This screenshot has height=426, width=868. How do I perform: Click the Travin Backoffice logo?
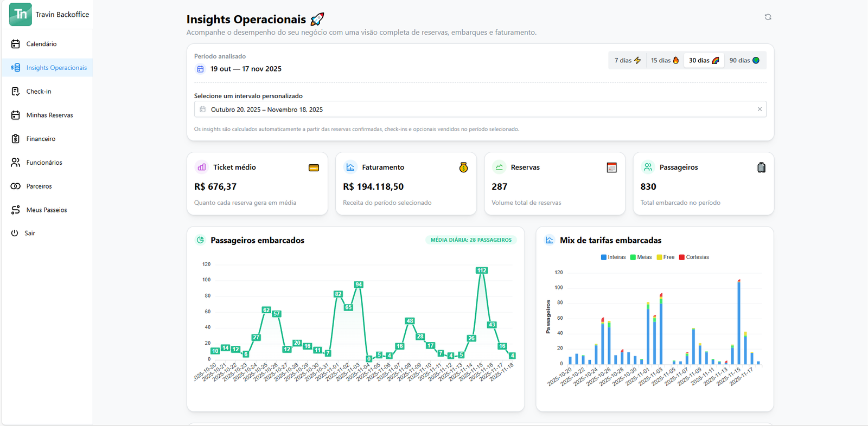tap(21, 14)
